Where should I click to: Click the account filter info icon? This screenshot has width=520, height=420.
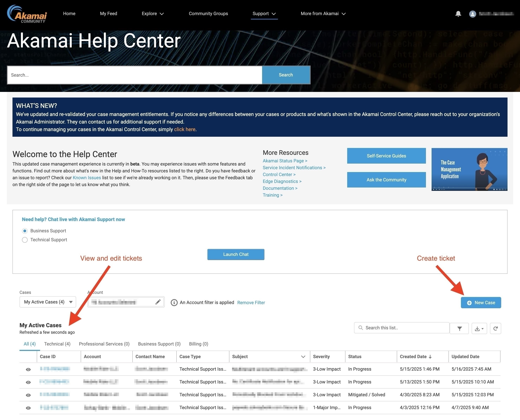pos(174,302)
